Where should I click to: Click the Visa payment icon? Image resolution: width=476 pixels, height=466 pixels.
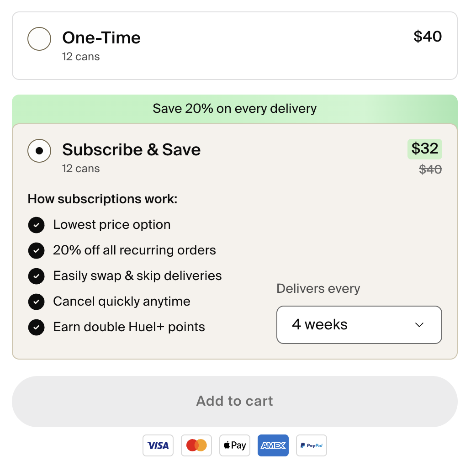point(158,445)
